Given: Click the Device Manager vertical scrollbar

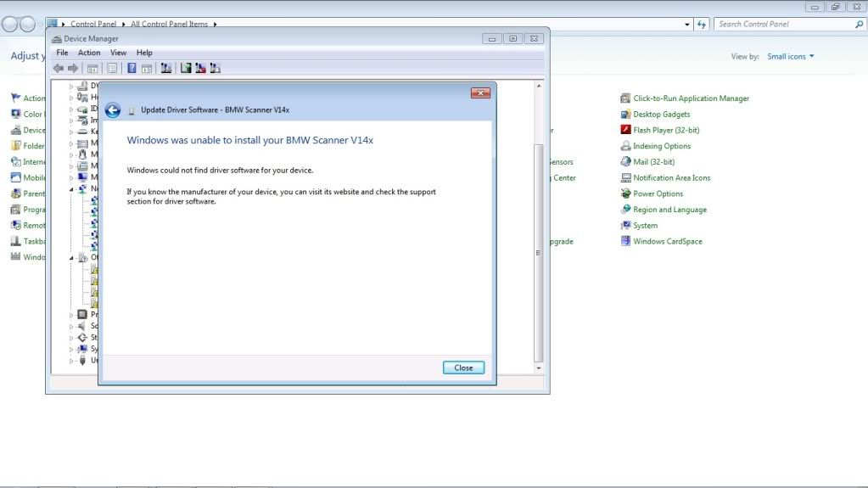Looking at the screenshot, I should 538,253.
